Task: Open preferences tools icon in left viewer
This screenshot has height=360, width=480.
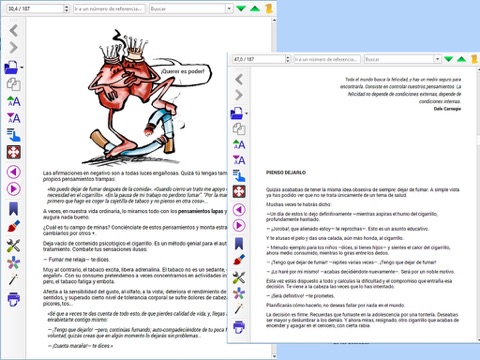Action: [x=14, y=246]
